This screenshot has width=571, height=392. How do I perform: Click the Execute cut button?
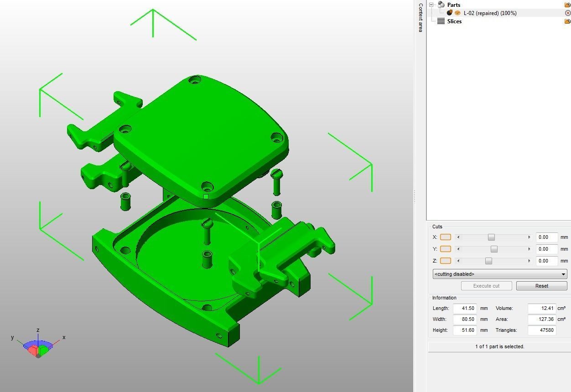pyautogui.click(x=486, y=286)
